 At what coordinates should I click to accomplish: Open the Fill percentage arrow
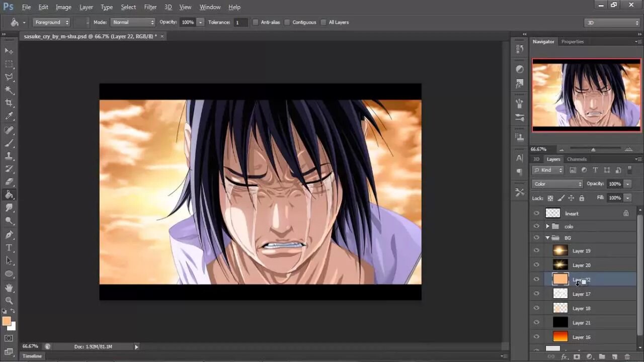pos(627,198)
